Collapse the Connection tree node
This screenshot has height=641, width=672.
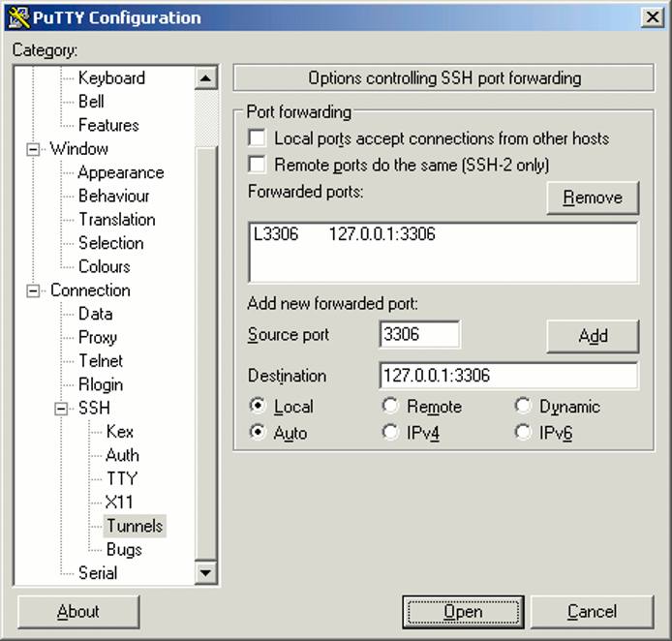point(33,290)
